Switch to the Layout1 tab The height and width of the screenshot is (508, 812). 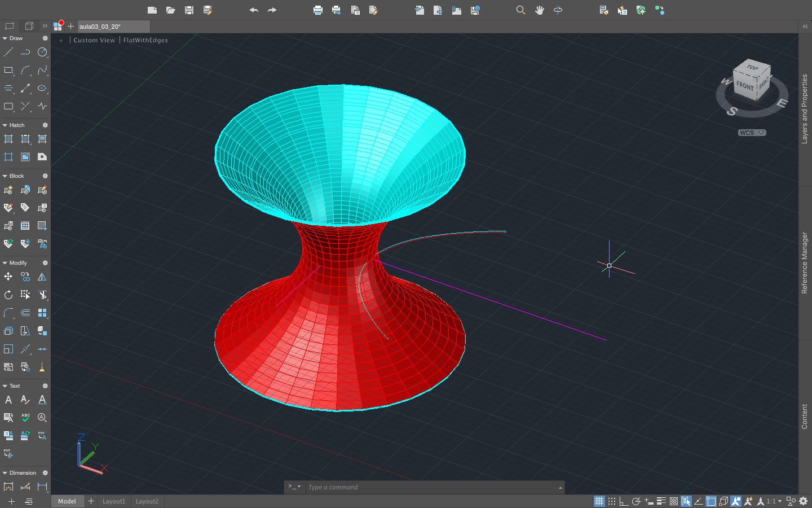tap(114, 501)
